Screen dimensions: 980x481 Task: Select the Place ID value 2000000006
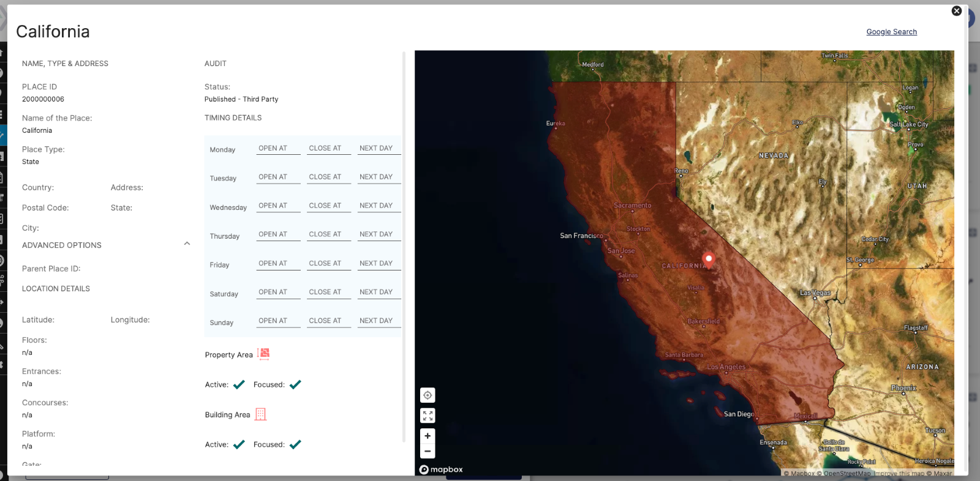(43, 99)
